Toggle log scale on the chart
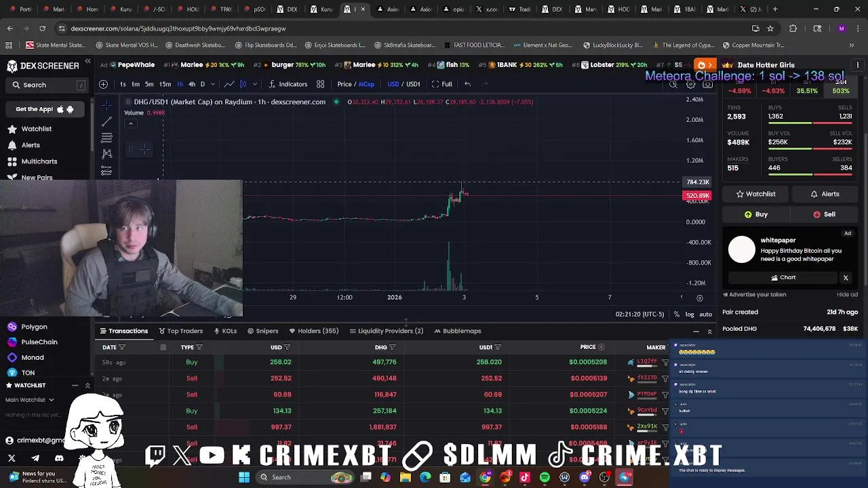The image size is (868, 488). click(690, 314)
